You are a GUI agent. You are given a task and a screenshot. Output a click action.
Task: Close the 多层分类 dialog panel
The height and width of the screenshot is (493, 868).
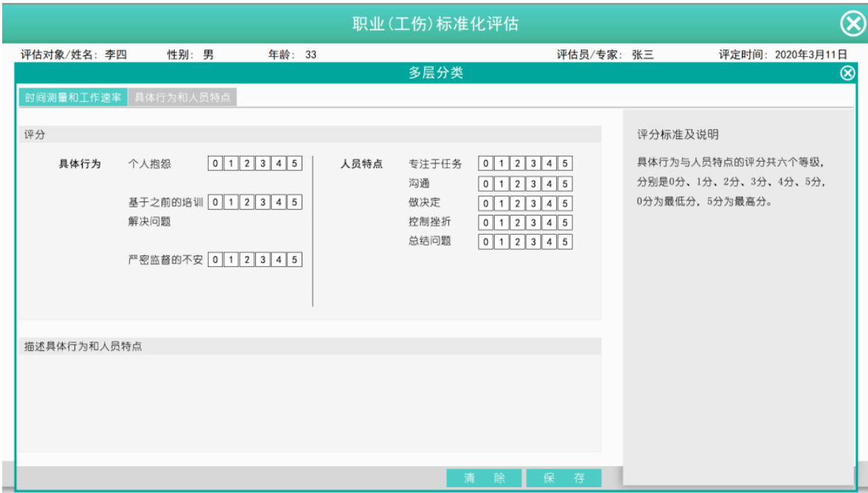pyautogui.click(x=847, y=72)
